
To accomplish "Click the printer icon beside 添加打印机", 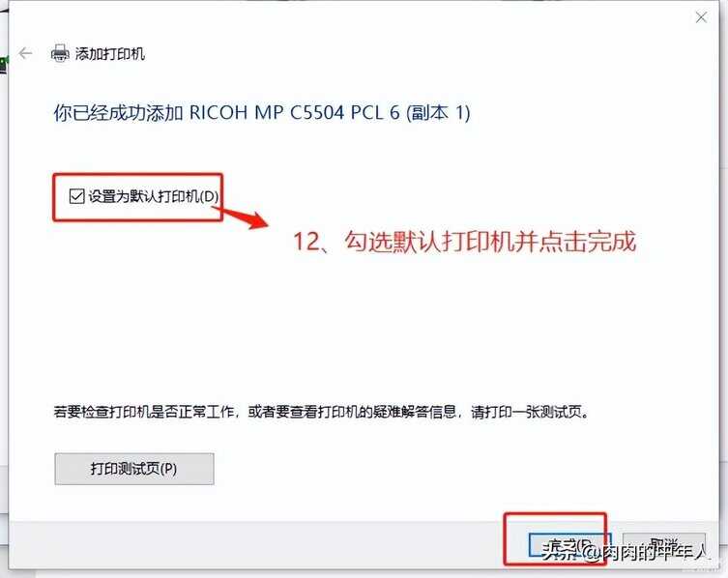I will pos(60,53).
